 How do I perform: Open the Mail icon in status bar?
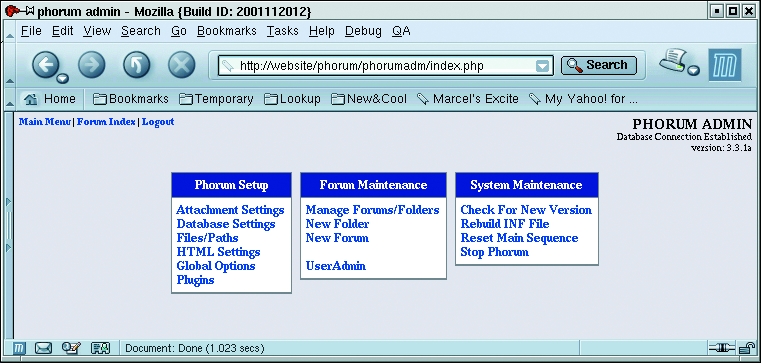(44, 348)
